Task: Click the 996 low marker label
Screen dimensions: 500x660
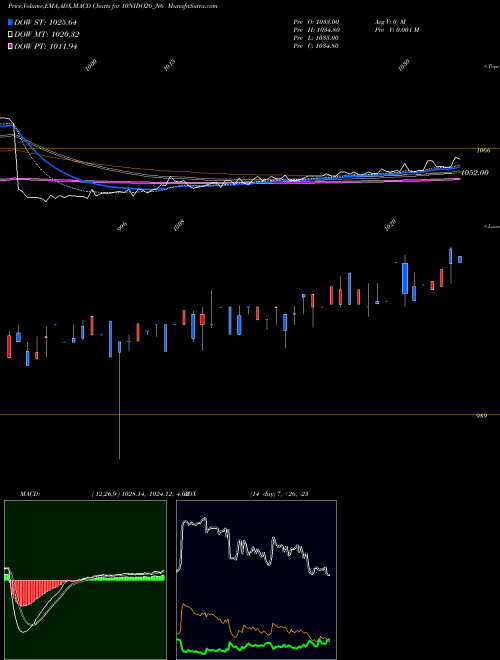Action: pyautogui.click(x=122, y=226)
